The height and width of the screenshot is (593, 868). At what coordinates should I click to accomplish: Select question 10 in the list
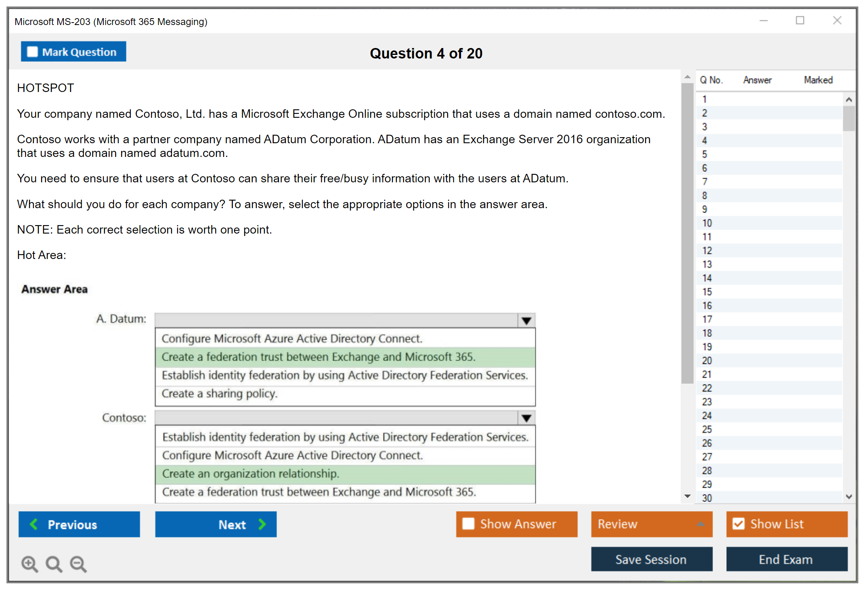[x=707, y=223]
